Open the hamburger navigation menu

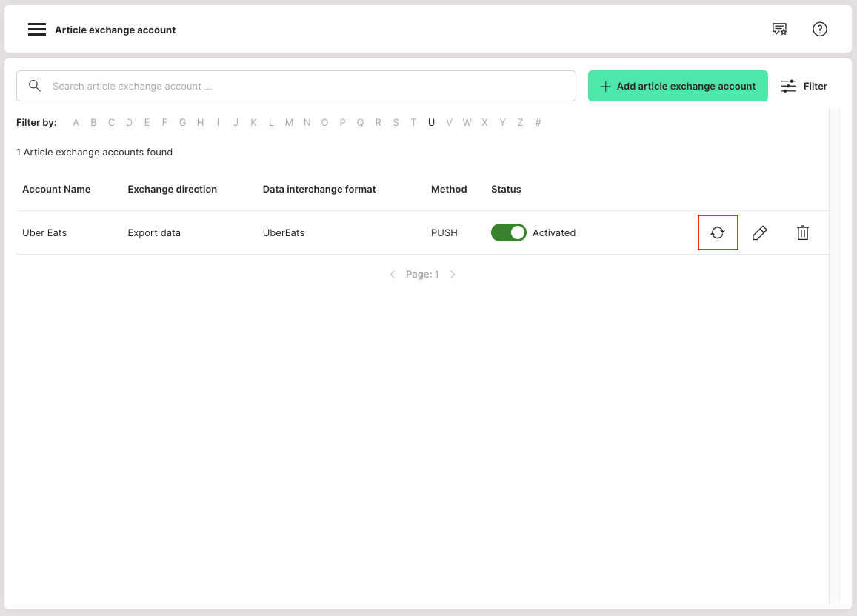pos(37,30)
